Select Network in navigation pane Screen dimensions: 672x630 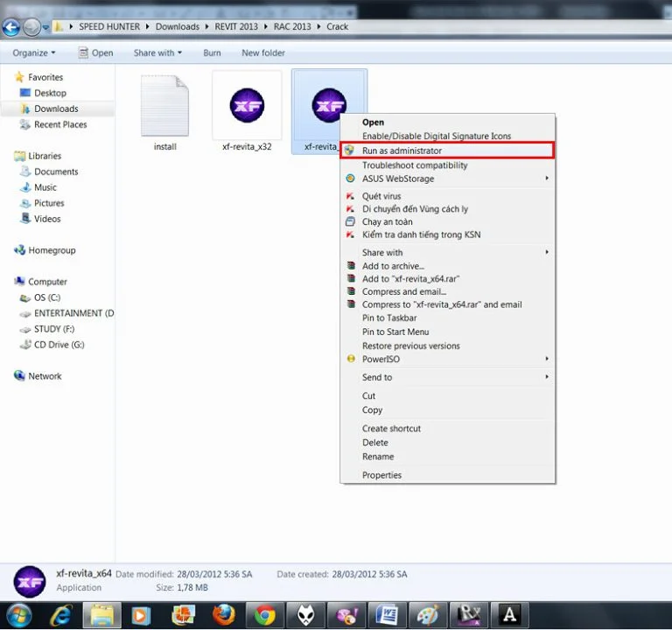pyautogui.click(x=38, y=376)
